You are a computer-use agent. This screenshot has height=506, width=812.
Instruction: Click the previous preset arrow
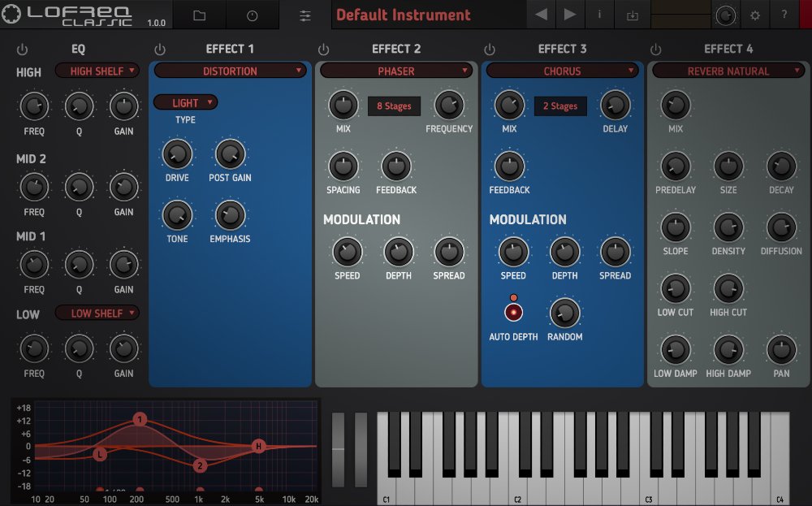point(540,14)
